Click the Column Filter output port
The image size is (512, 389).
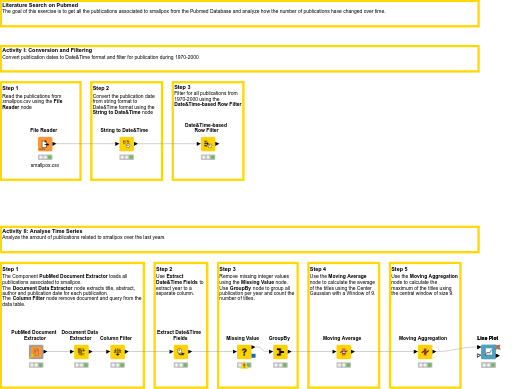tap(127, 351)
